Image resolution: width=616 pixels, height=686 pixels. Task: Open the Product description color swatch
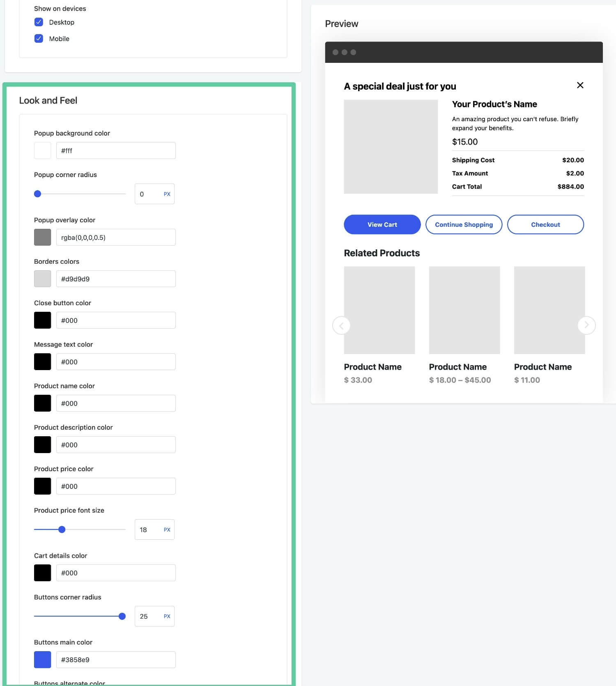pyautogui.click(x=42, y=445)
